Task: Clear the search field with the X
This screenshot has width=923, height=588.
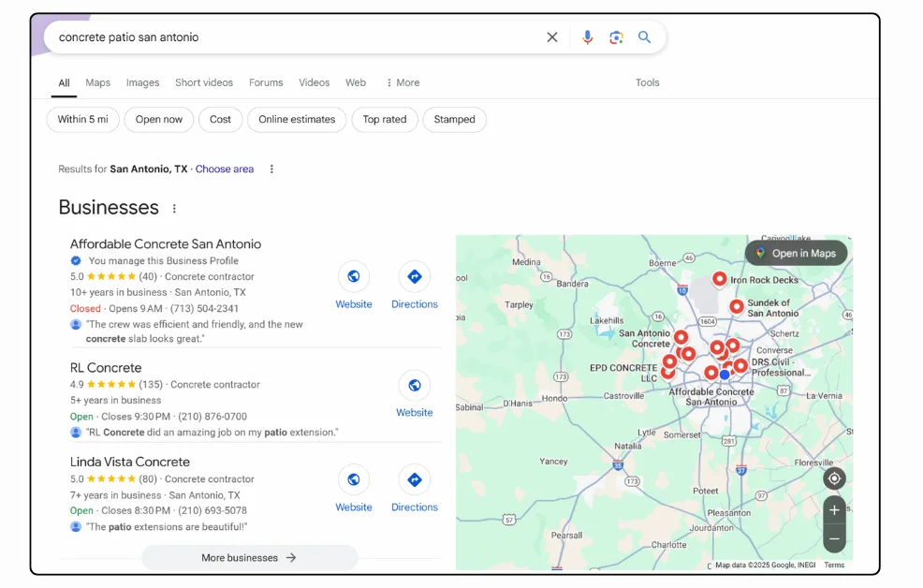Action: [x=552, y=37]
